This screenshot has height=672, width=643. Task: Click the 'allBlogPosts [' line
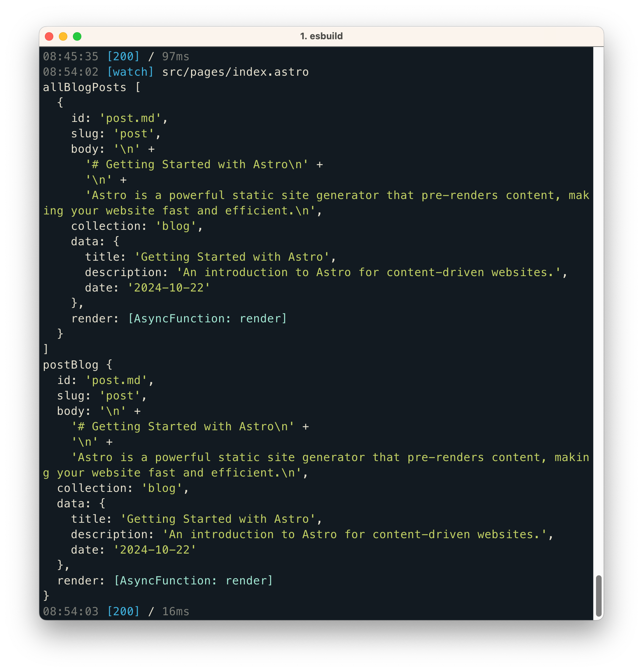point(92,87)
